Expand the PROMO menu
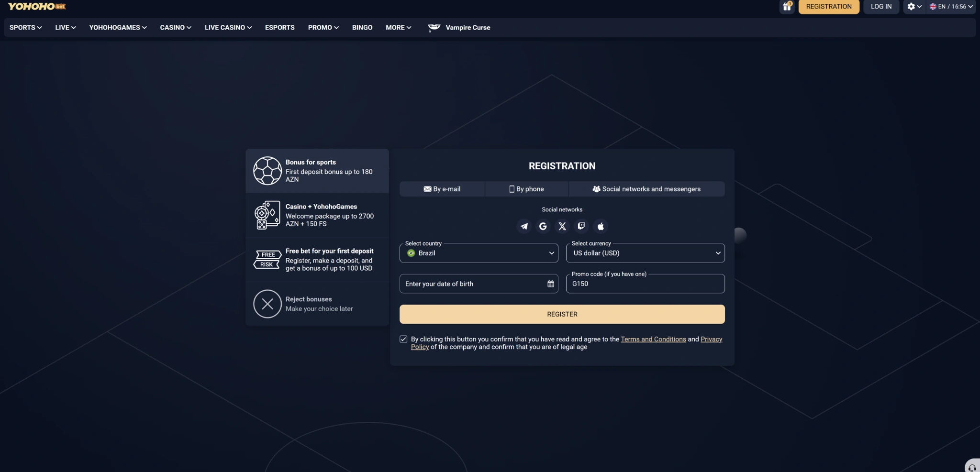This screenshot has width=980, height=472. (323, 28)
